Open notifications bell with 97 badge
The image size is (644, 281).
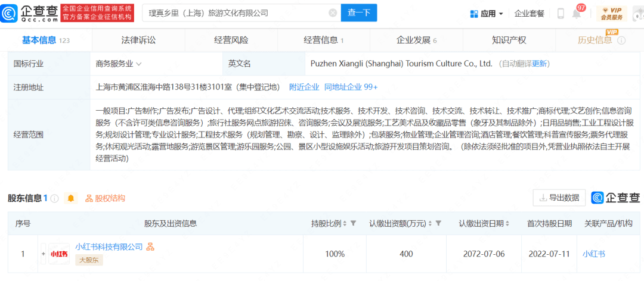tap(577, 14)
